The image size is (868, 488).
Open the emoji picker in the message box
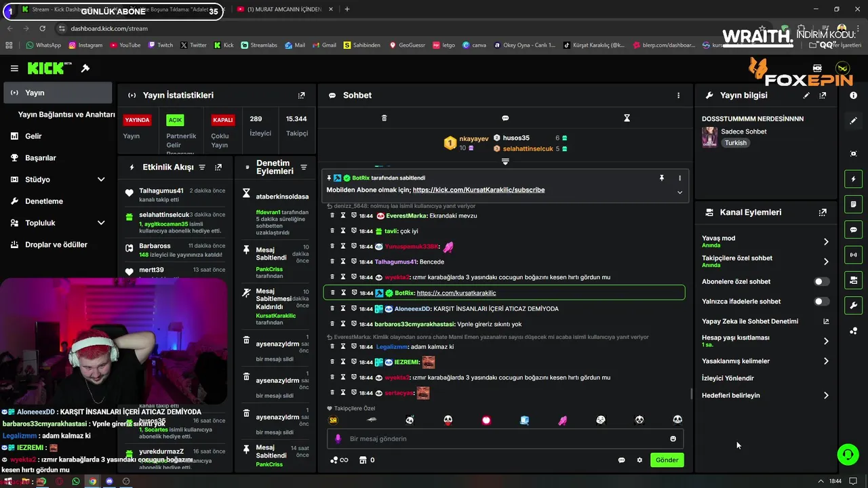point(673,439)
